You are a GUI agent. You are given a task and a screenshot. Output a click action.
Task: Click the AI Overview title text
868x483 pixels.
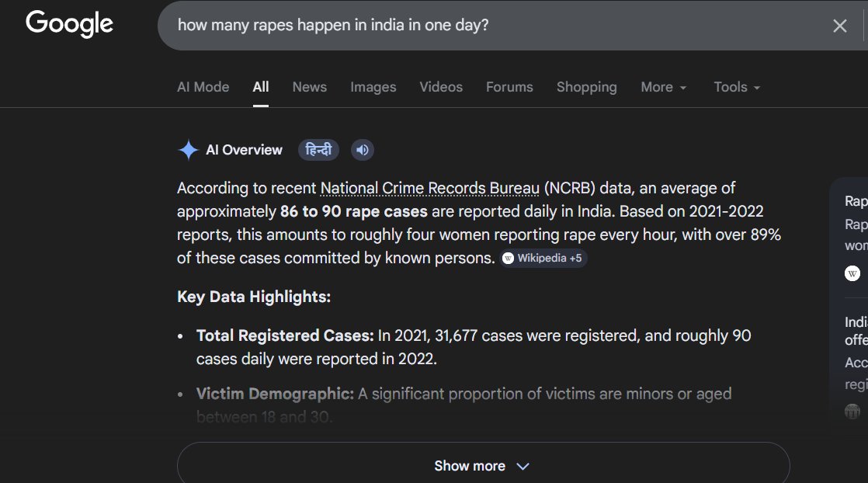(x=244, y=150)
